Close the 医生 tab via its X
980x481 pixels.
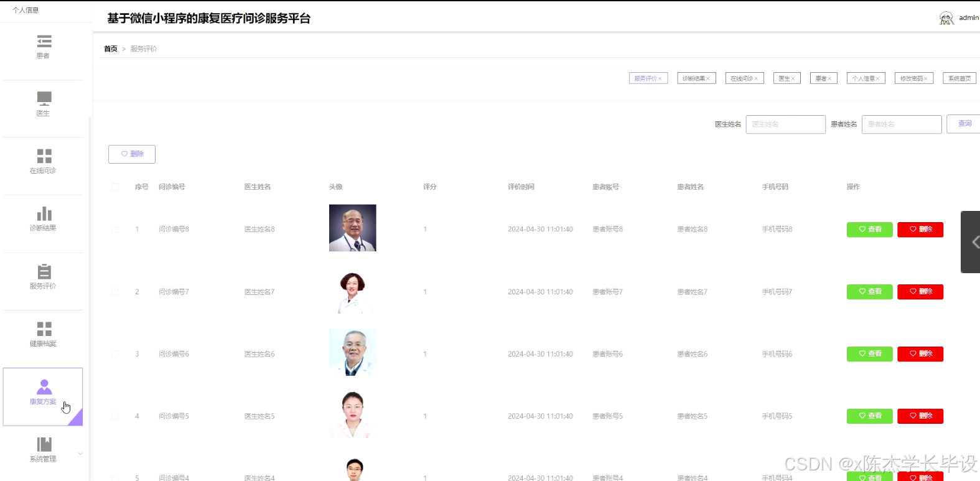tap(793, 79)
